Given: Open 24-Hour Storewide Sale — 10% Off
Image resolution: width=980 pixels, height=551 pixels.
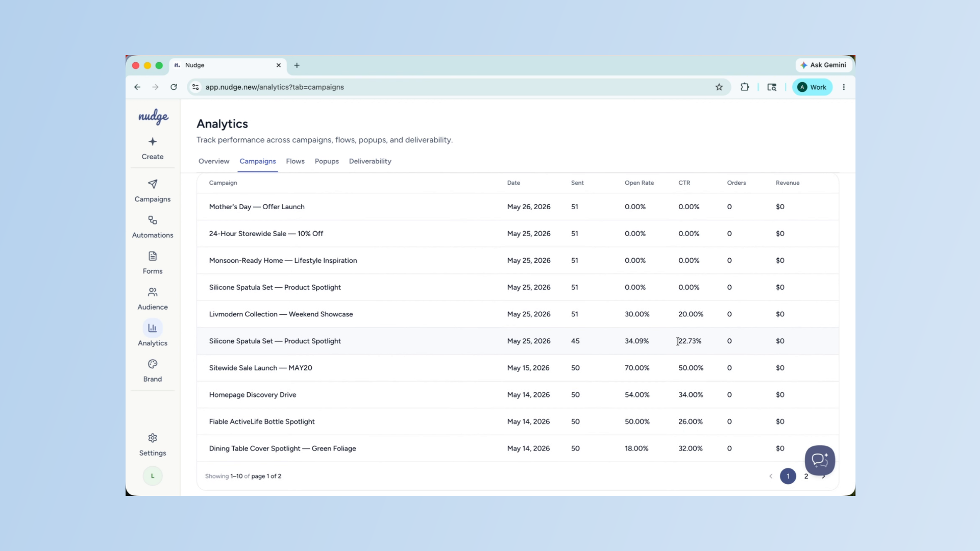Looking at the screenshot, I should (x=518, y=234).
